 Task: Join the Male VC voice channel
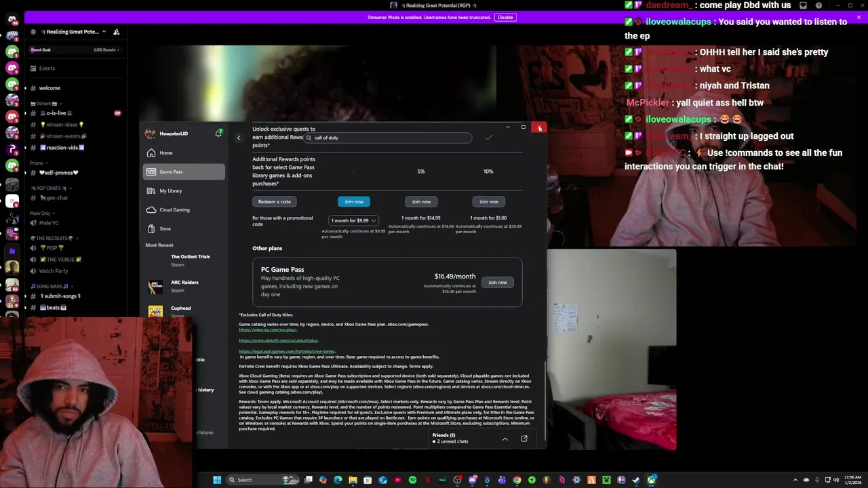[x=75, y=223]
